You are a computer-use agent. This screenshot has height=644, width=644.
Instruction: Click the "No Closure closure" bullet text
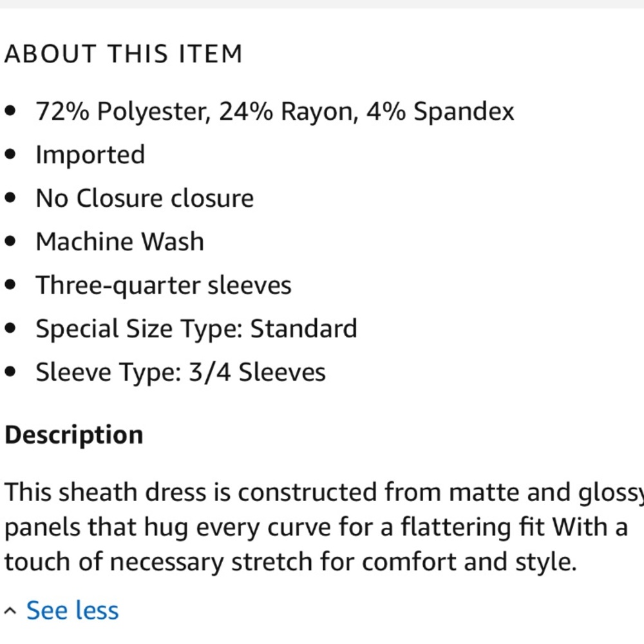(144, 198)
